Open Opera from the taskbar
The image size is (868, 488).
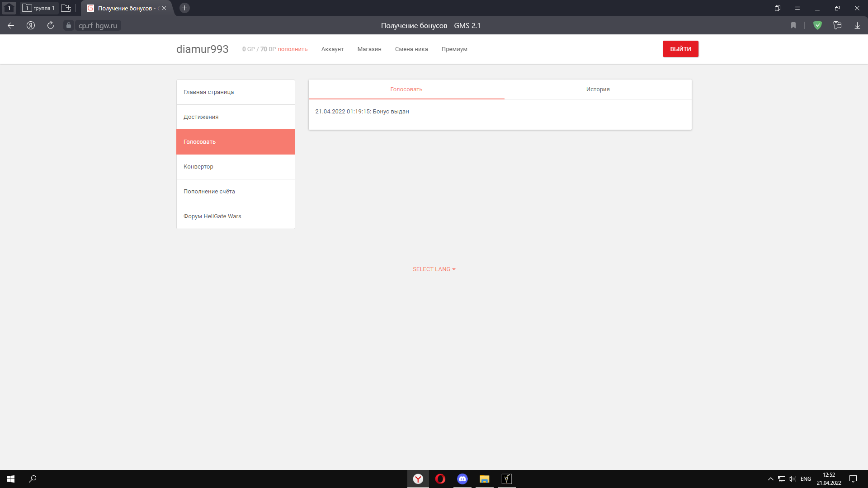[440, 479]
